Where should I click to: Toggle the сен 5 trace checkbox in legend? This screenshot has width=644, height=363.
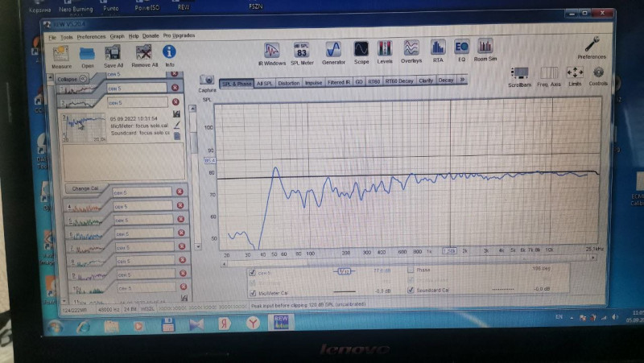pos(252,272)
